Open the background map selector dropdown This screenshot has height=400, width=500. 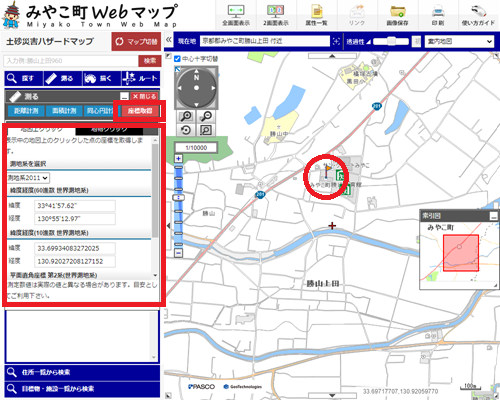459,41
